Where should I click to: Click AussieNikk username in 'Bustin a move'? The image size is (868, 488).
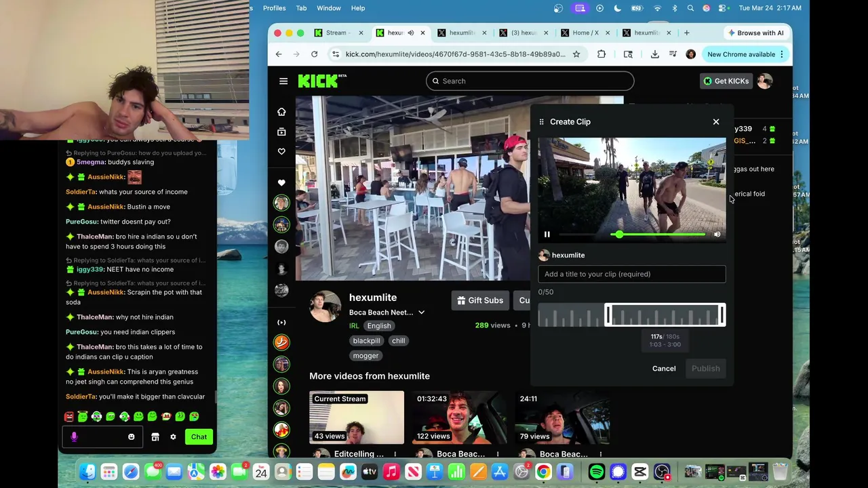pos(106,207)
